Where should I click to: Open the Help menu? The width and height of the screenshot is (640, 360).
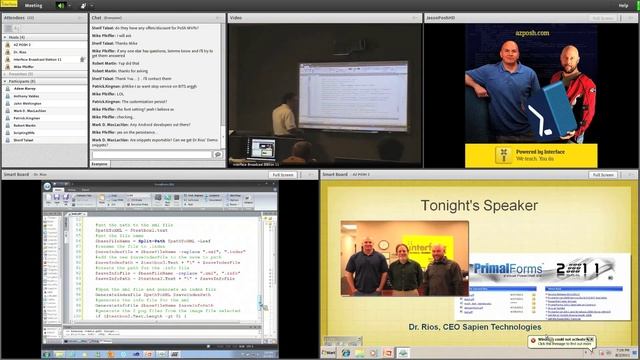click(623, 5)
